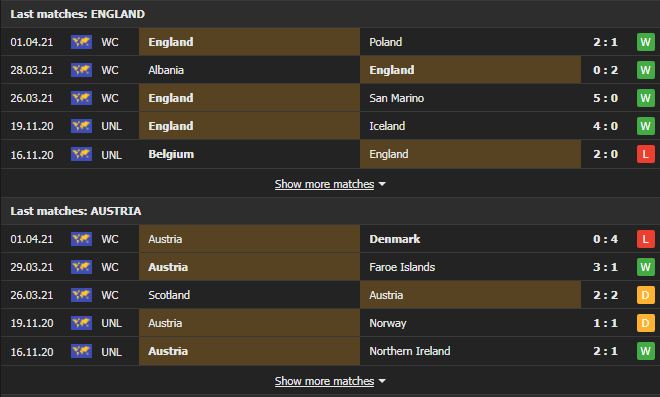
Task: Click the Last matches: ENGLAND header
Action: point(77,14)
